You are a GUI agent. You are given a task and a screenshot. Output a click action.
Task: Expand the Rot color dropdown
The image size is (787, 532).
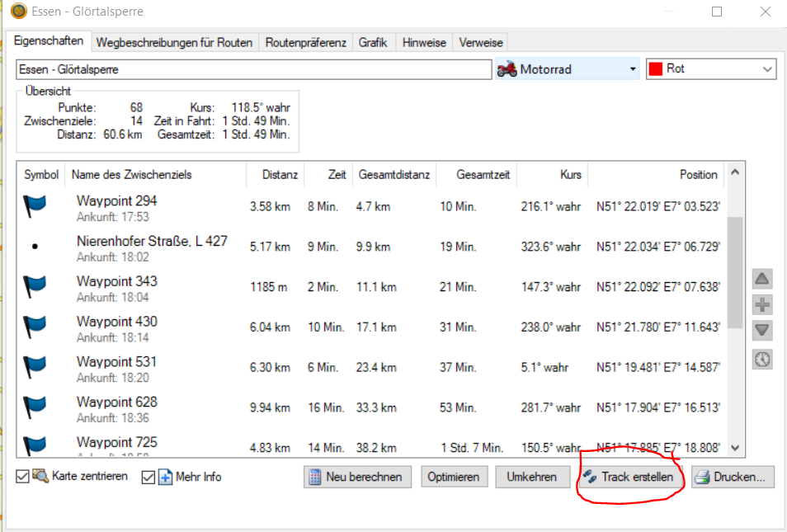[767, 69]
